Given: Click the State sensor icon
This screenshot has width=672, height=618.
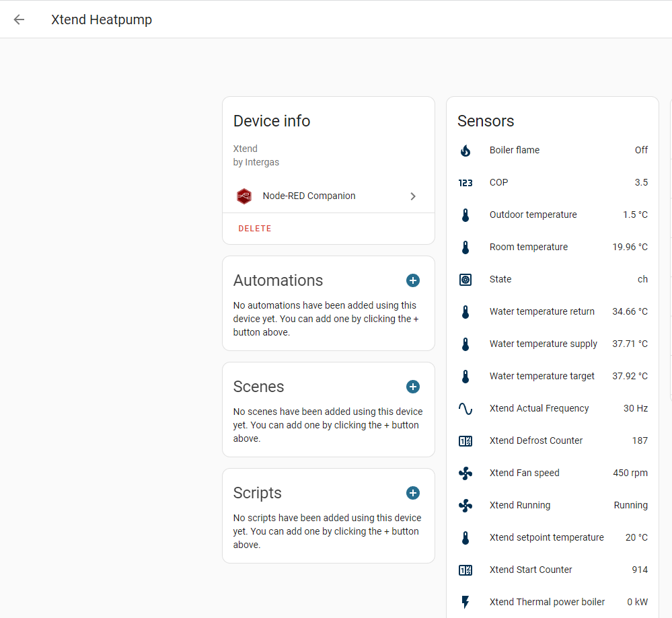Looking at the screenshot, I should click(465, 280).
